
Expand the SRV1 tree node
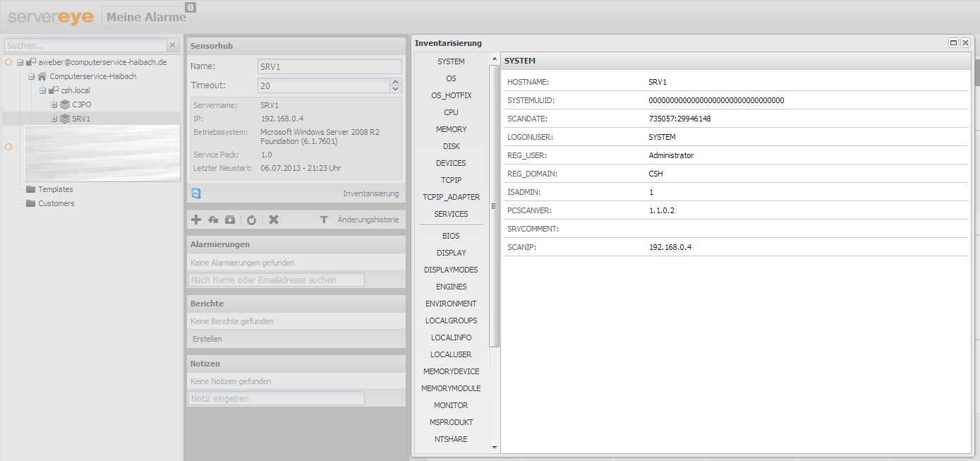click(x=54, y=119)
